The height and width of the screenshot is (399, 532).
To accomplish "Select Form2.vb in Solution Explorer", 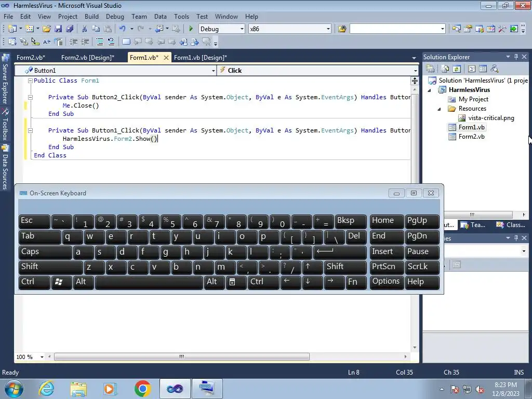I will tap(471, 137).
